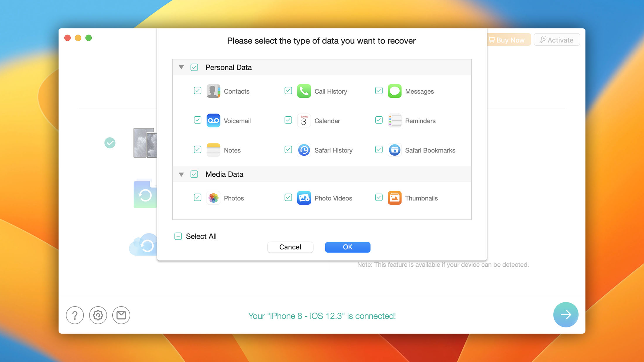Click the Reminders list icon
The image size is (644, 362).
395,121
